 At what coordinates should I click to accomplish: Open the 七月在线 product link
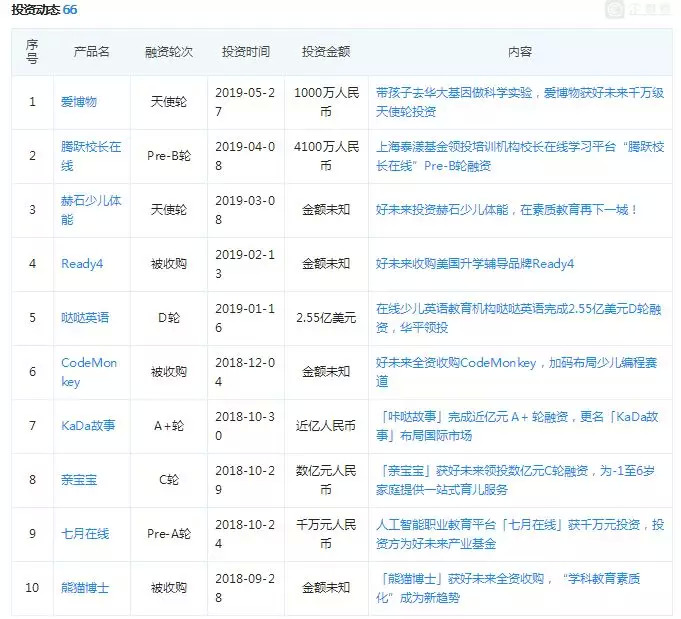tap(85, 533)
